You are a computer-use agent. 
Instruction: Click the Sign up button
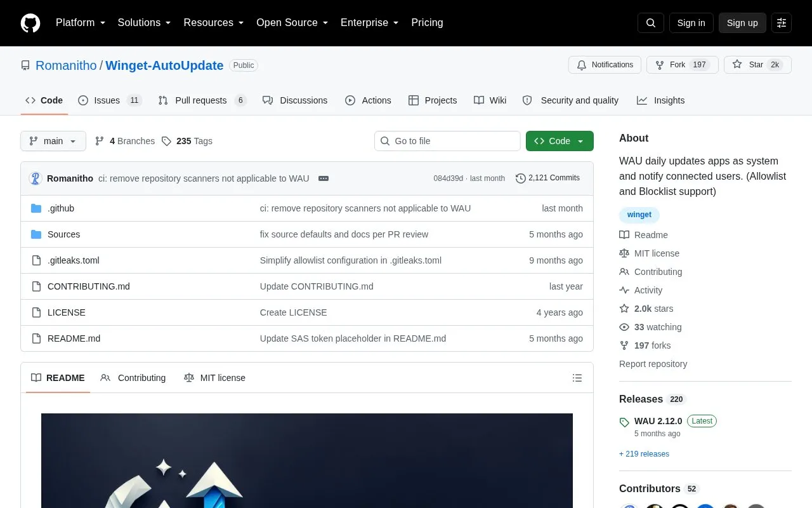[x=742, y=23]
